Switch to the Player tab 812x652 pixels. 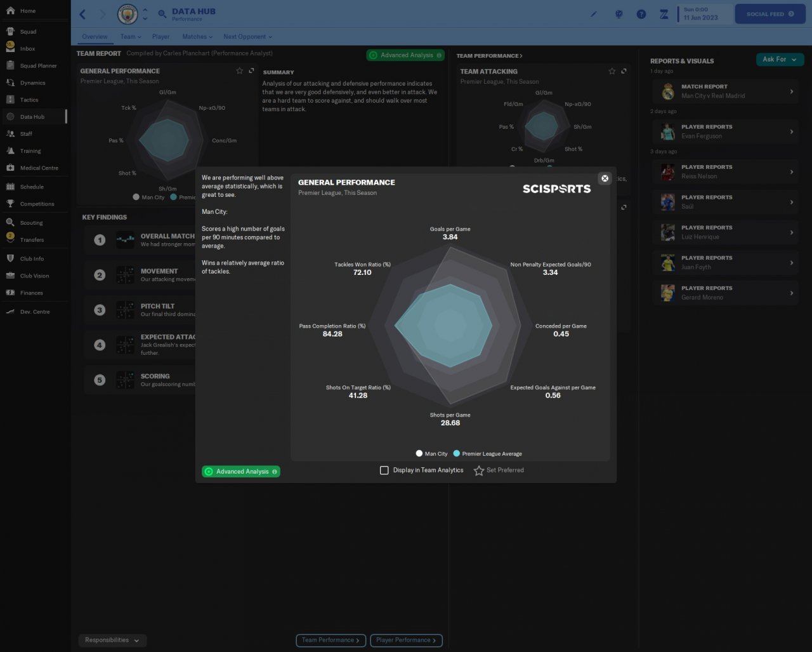(161, 37)
